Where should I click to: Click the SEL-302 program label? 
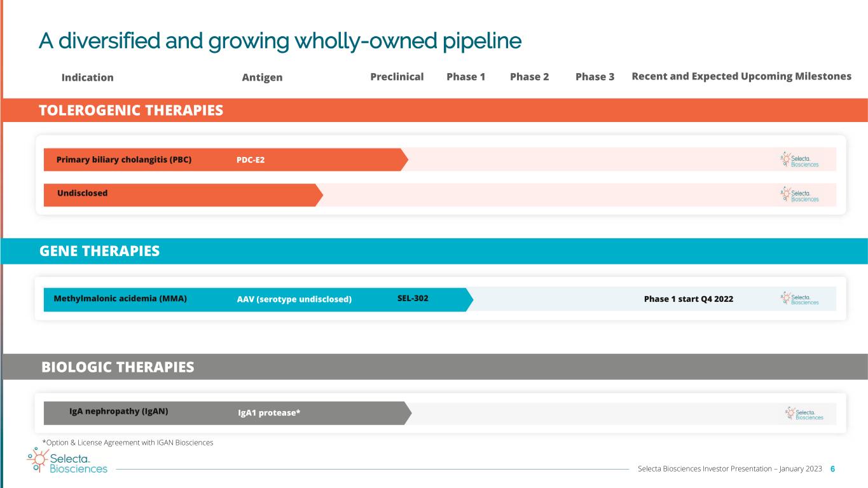point(413,298)
